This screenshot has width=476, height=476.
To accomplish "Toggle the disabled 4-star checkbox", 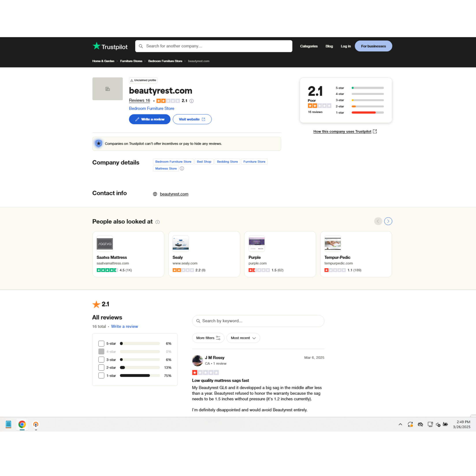I will tap(101, 351).
